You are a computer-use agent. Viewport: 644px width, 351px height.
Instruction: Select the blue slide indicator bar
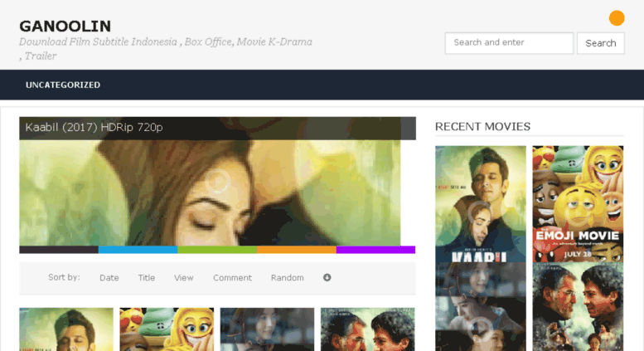(x=138, y=250)
